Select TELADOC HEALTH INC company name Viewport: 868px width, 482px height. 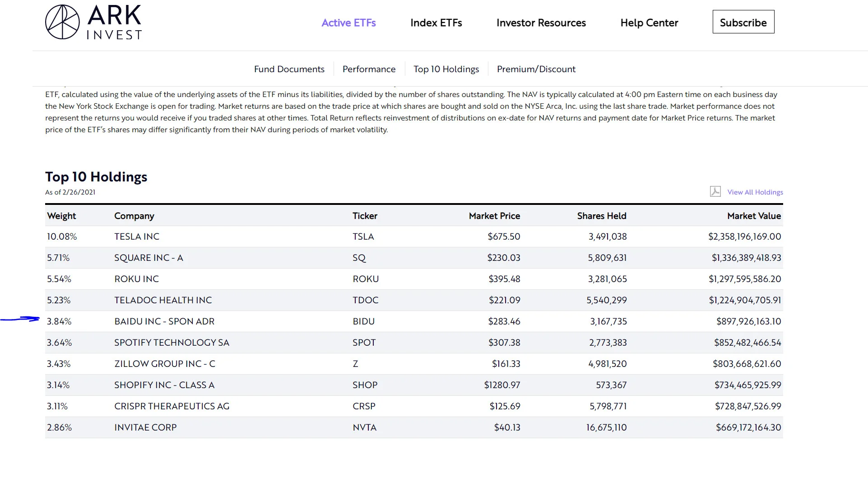pyautogui.click(x=163, y=300)
